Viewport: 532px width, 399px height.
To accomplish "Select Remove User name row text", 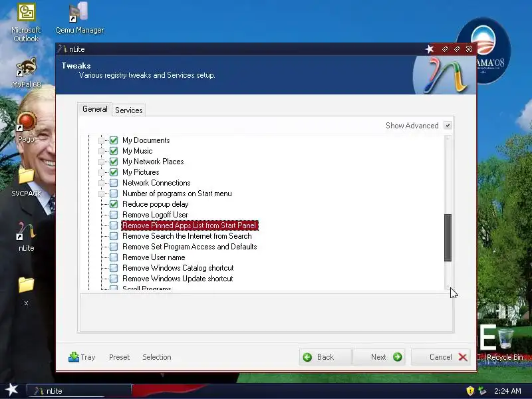I will (x=154, y=257).
